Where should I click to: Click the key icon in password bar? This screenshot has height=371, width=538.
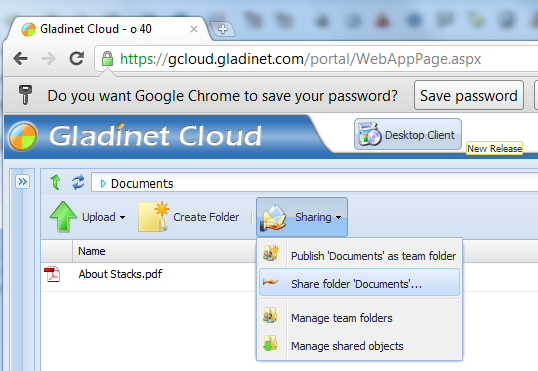pyautogui.click(x=25, y=95)
